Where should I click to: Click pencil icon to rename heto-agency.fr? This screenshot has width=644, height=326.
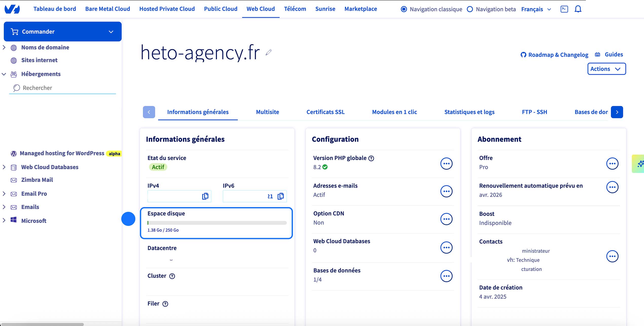269,52
